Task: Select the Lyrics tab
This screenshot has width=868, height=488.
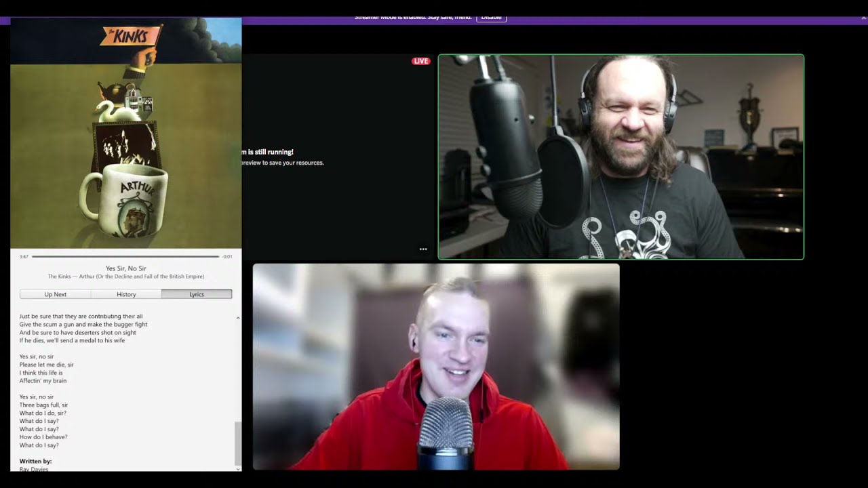Action: click(197, 294)
